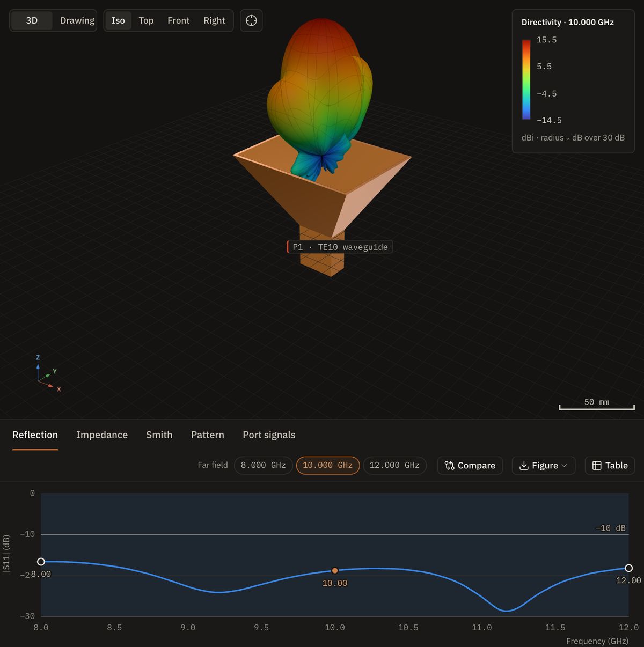Select 8.000 GHz far field frequency
The width and height of the screenshot is (644, 647).
[x=263, y=465]
